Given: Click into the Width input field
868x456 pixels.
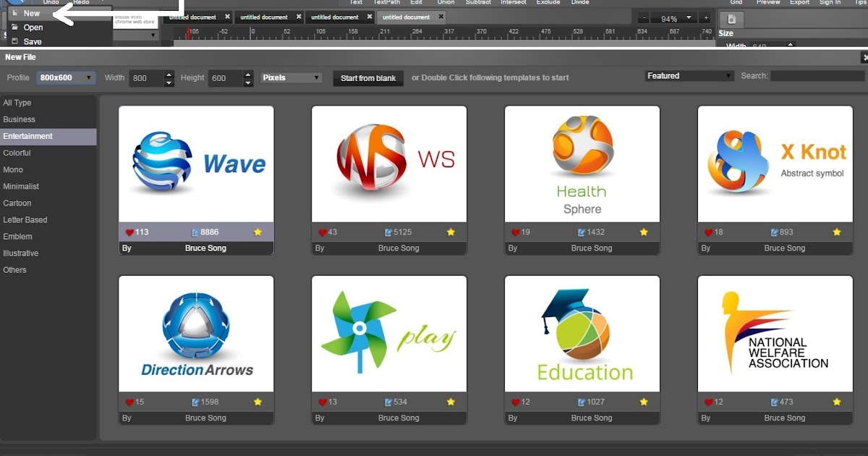Looking at the screenshot, I should pyautogui.click(x=147, y=78).
